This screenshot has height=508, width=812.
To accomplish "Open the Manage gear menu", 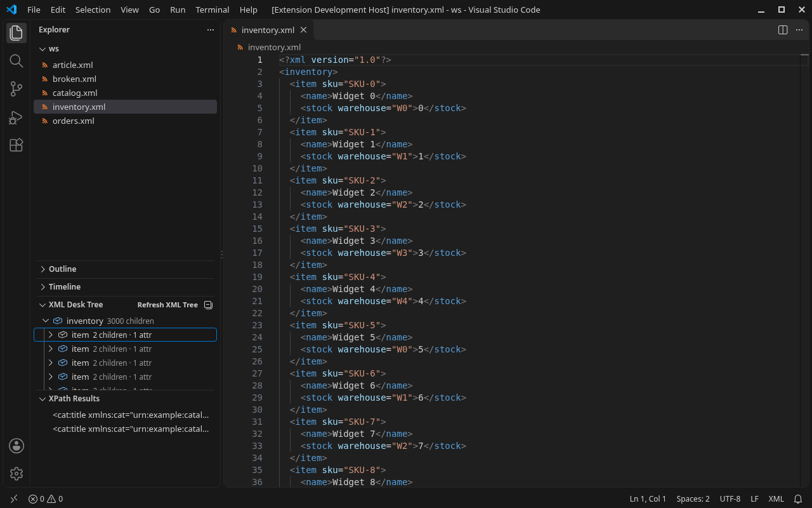I will [16, 474].
